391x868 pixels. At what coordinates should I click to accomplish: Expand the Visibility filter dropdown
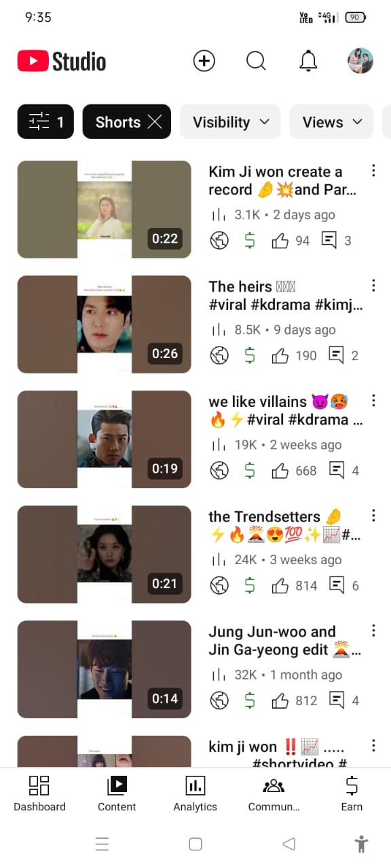230,122
